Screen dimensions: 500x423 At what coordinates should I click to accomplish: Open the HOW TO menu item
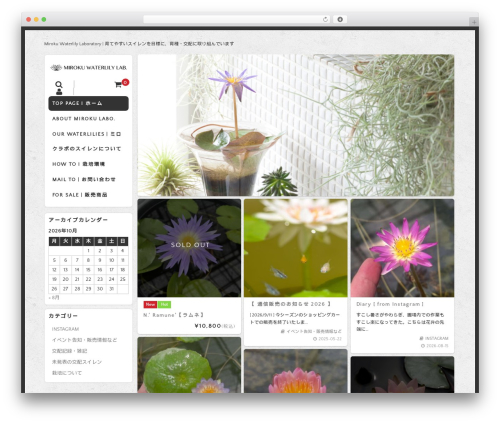[78, 164]
